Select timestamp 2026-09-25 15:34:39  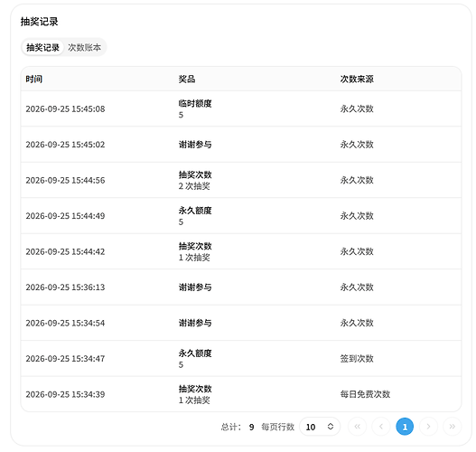coord(65,394)
